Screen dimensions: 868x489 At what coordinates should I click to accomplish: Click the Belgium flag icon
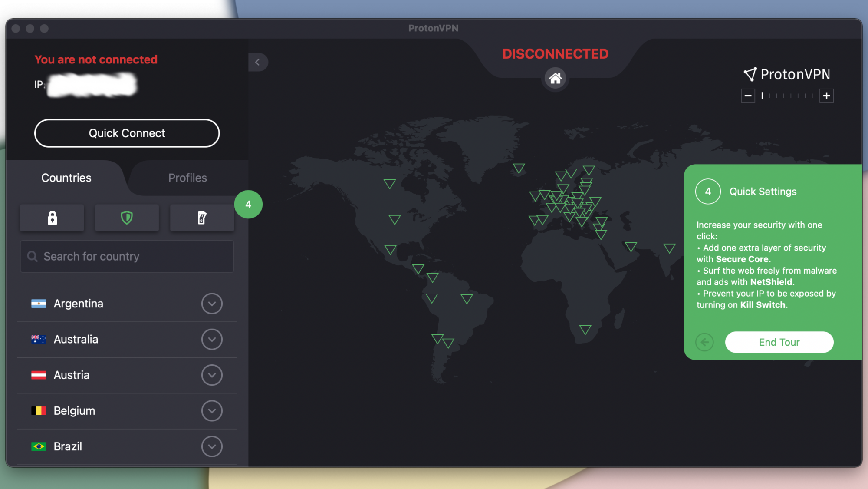pos(39,411)
